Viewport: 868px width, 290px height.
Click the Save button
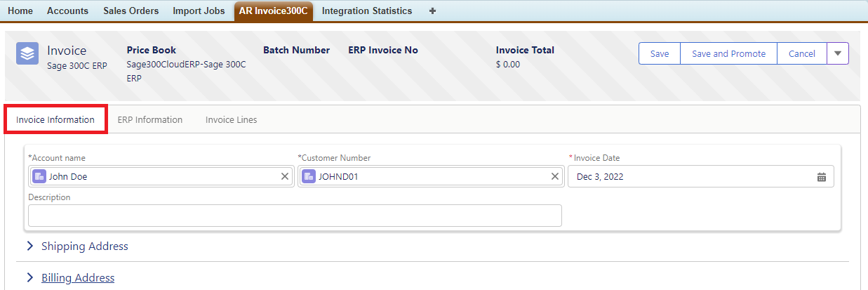[x=660, y=53]
